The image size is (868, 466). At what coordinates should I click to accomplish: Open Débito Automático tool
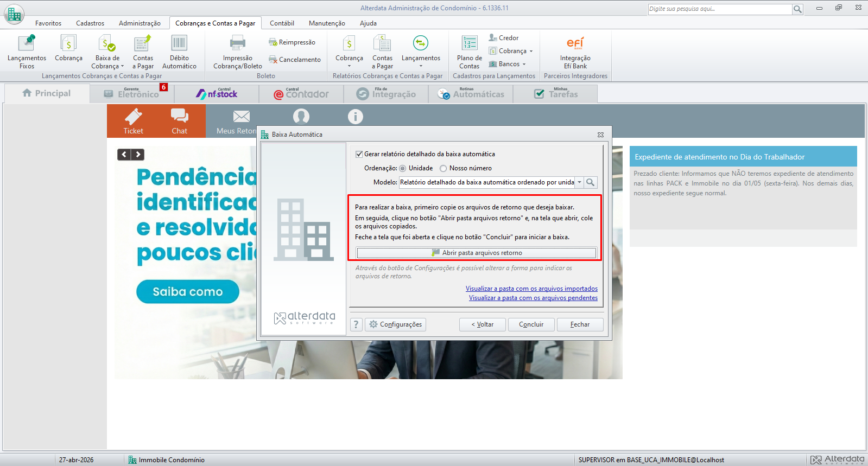[x=179, y=52]
